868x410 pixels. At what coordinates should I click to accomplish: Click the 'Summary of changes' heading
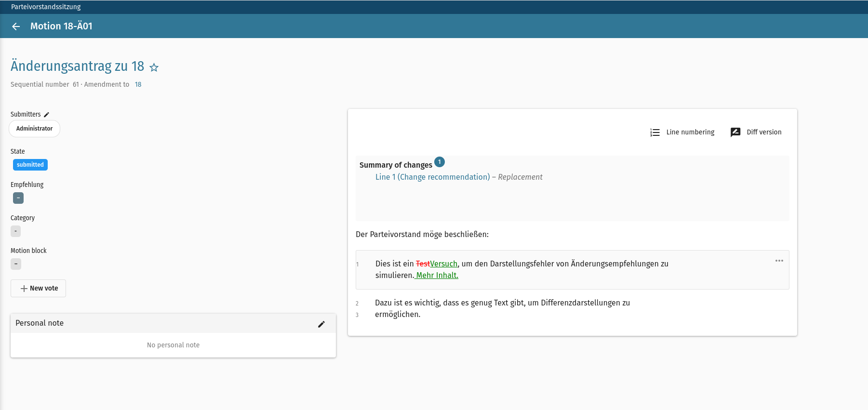click(396, 165)
